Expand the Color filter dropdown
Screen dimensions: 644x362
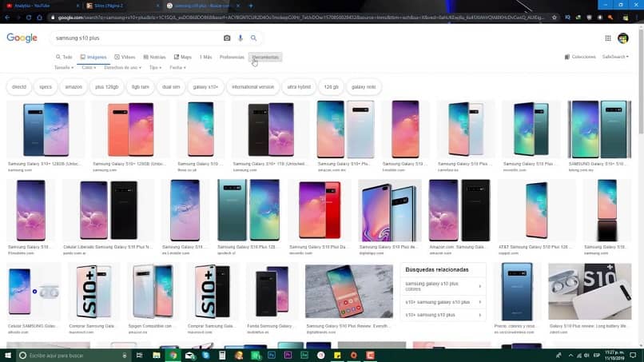click(89, 67)
